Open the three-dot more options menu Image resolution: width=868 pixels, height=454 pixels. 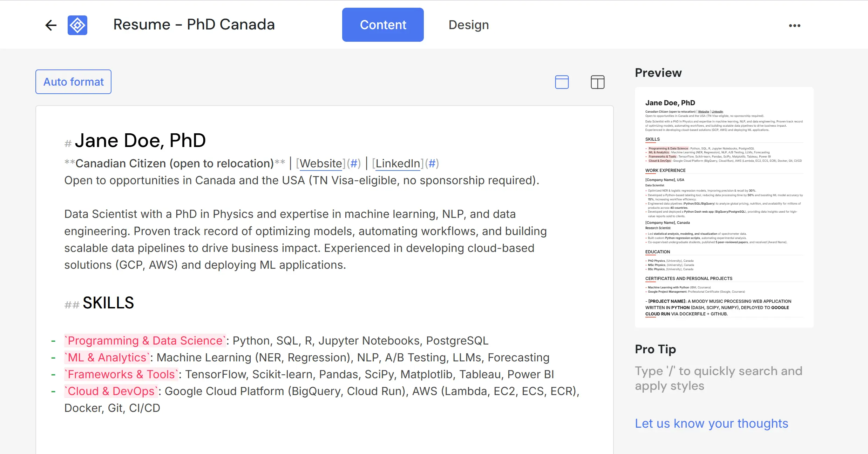tap(794, 25)
